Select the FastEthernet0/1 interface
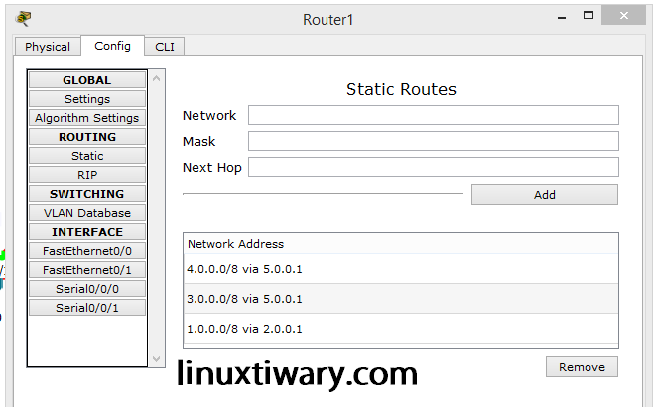Screen dimensions: 653x407 [x=87, y=270]
